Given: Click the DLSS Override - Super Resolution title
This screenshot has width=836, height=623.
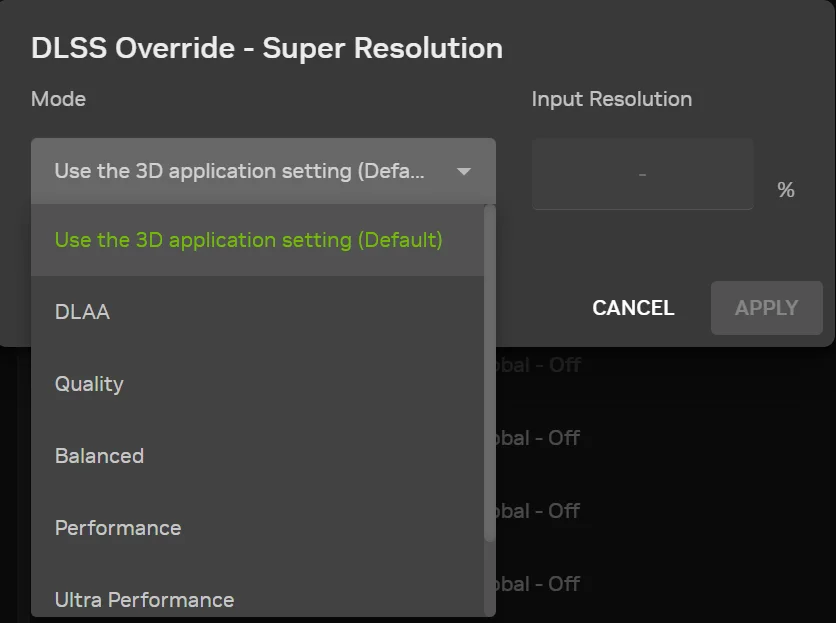Looking at the screenshot, I should tap(267, 48).
